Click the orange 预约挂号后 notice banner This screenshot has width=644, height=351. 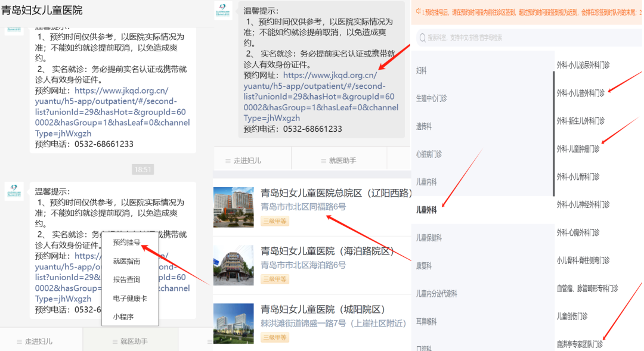[x=527, y=13]
